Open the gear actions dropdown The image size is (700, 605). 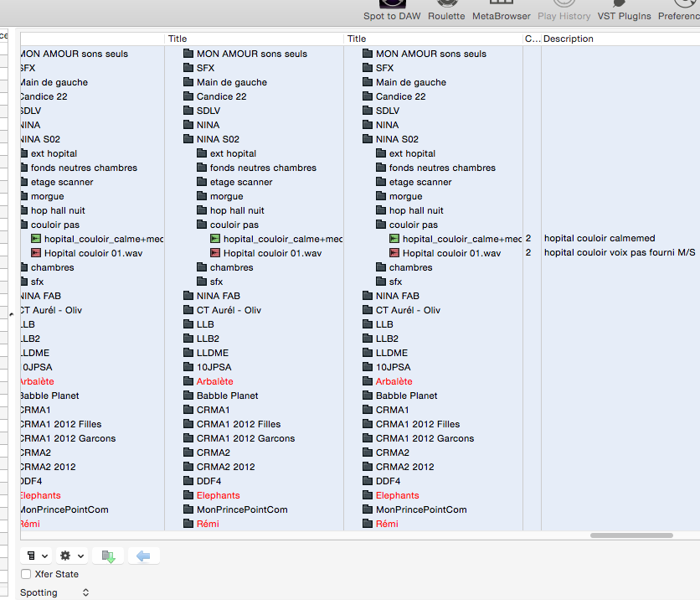pos(72,556)
